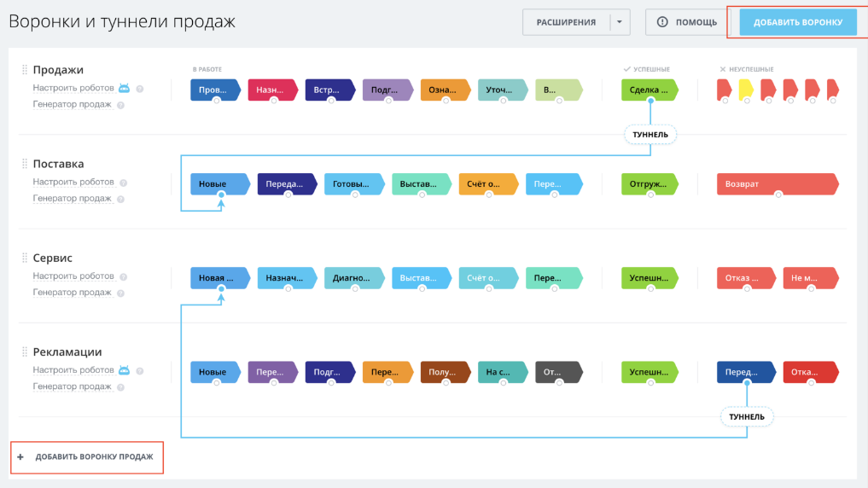Image resolution: width=868 pixels, height=488 pixels.
Task: Click the Рекламации funnel drag handle
Action: (x=25, y=351)
